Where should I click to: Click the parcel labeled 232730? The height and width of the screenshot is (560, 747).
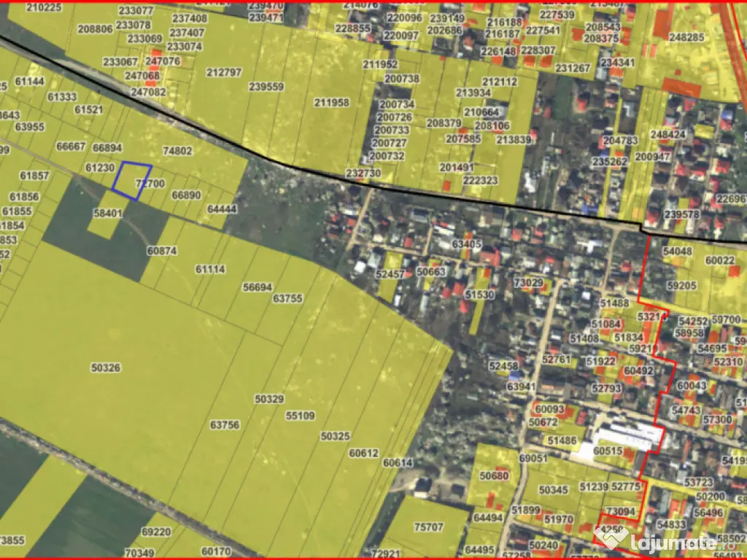tap(363, 174)
